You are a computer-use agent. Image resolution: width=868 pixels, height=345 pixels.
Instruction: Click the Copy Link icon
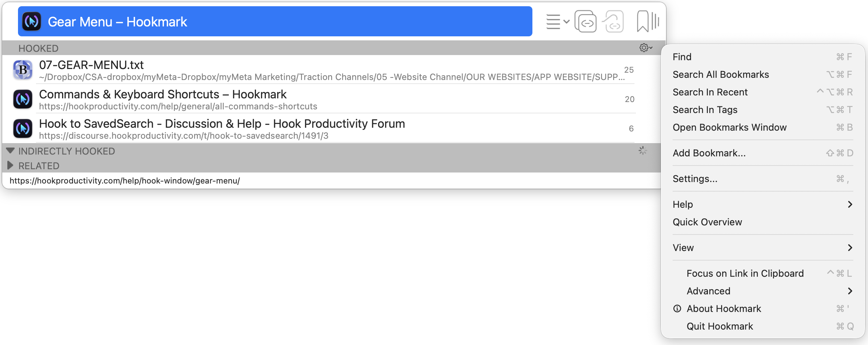click(x=586, y=22)
